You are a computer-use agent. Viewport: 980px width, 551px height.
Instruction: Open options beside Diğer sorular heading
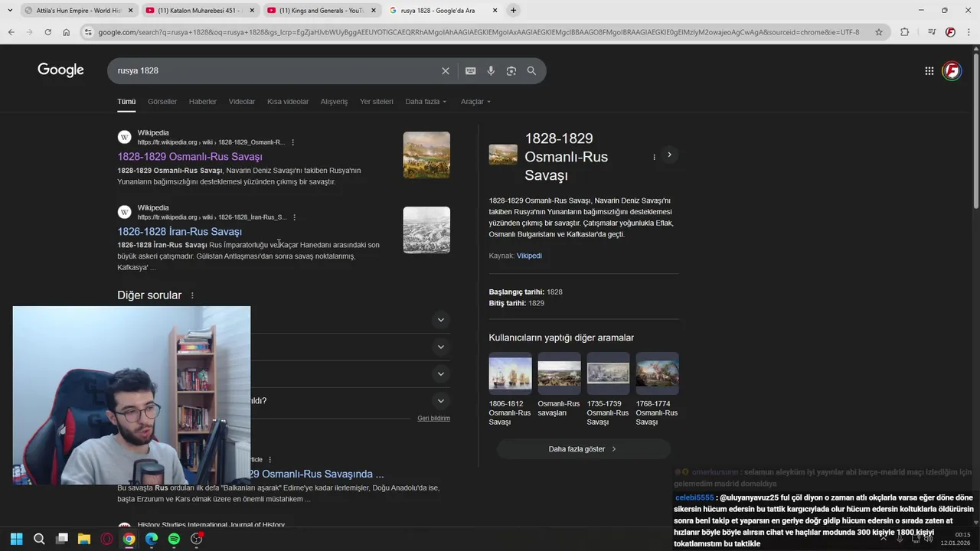192,295
